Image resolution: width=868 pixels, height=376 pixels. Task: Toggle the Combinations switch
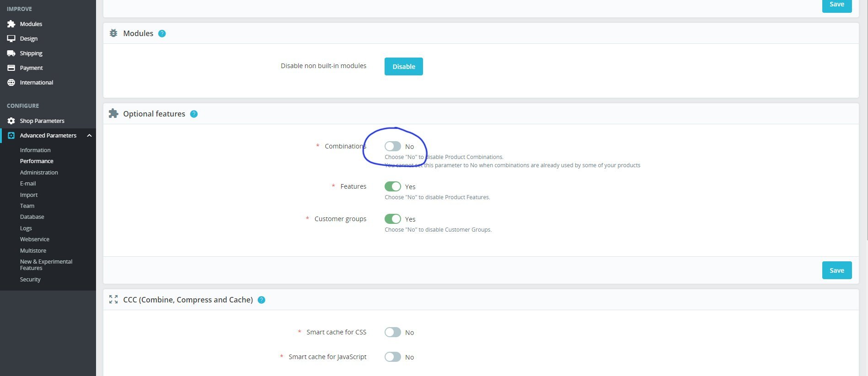click(x=393, y=146)
